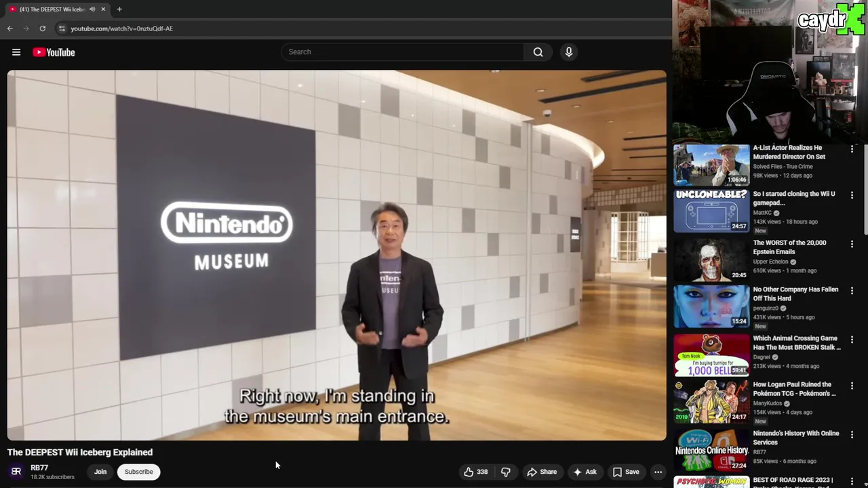Reload the page with refresh icon
This screenshot has height=488, width=868.
pyautogui.click(x=42, y=28)
